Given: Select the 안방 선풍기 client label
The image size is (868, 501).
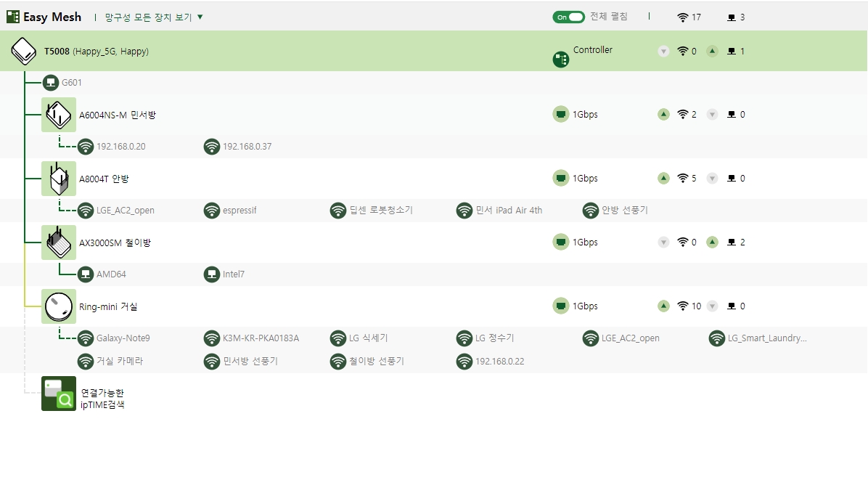Looking at the screenshot, I should tap(624, 211).
